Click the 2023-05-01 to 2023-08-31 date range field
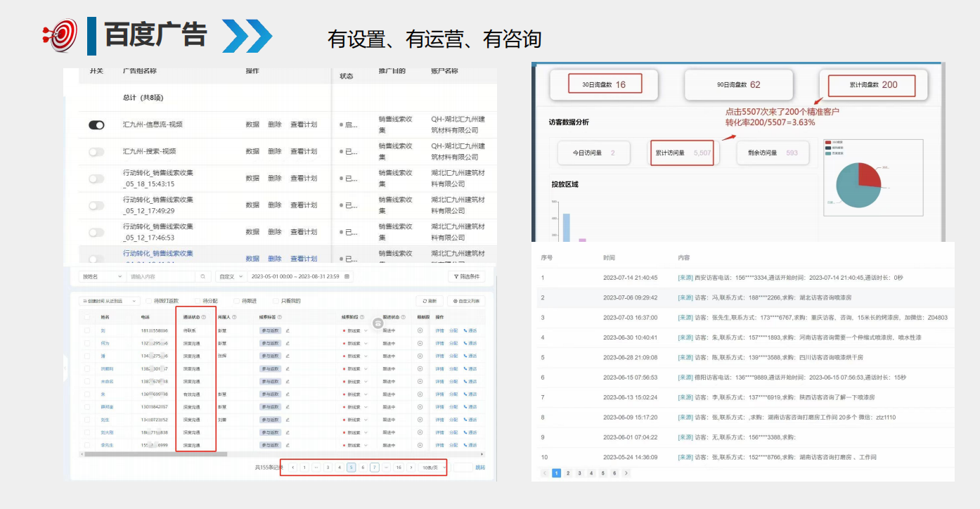 300,276
